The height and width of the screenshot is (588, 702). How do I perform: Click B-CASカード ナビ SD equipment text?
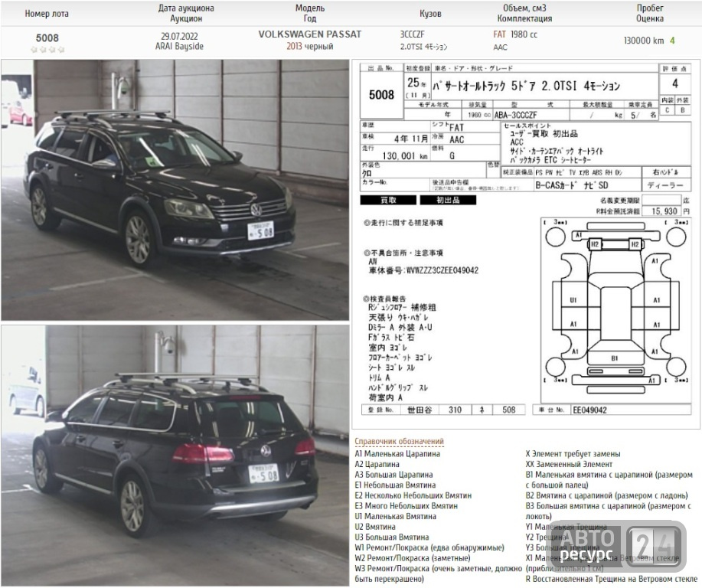click(x=572, y=185)
